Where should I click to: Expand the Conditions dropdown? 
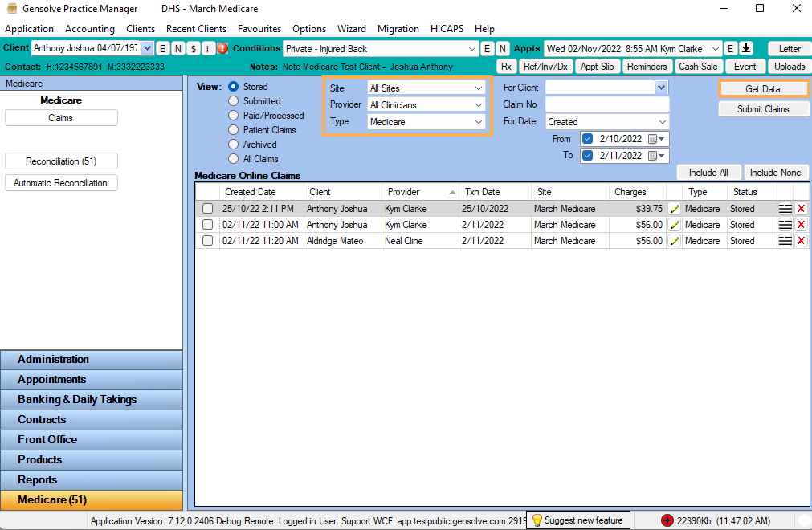471,49
